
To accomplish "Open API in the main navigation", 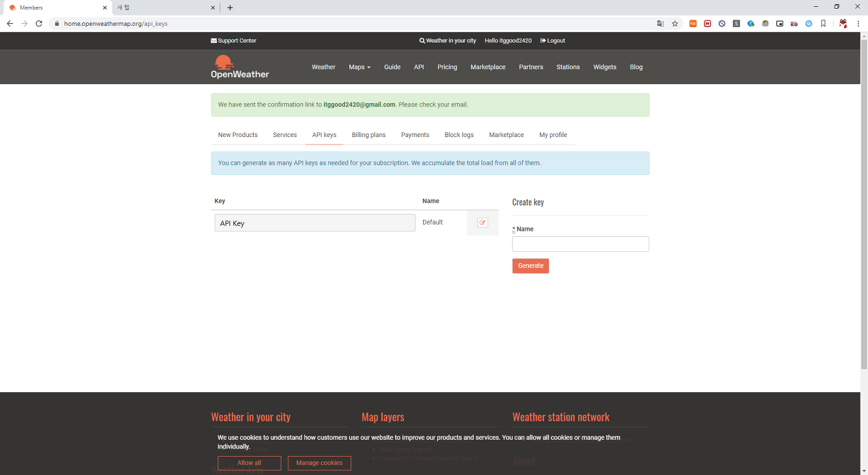I will pyautogui.click(x=419, y=67).
